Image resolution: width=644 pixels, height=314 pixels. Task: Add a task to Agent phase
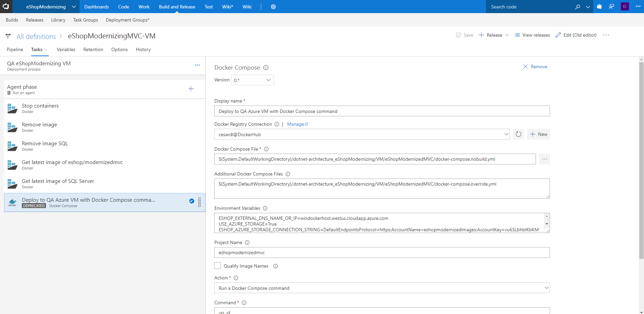191,89
